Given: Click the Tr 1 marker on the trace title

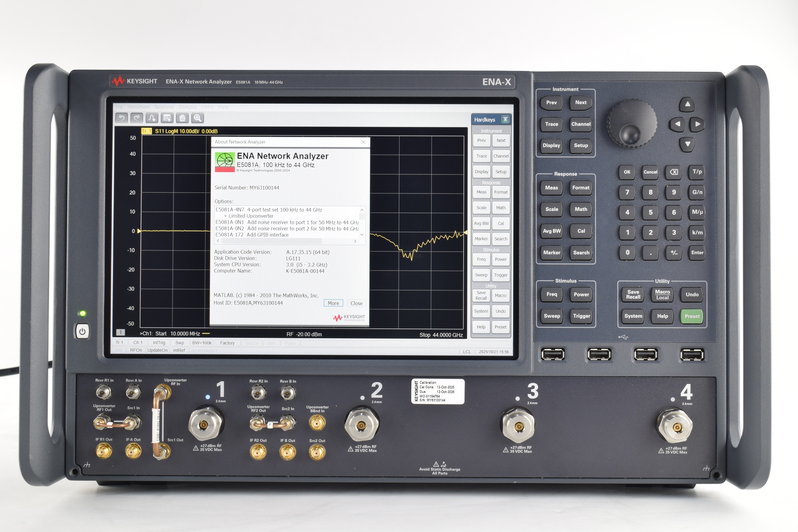Looking at the screenshot, I should tap(146, 131).
